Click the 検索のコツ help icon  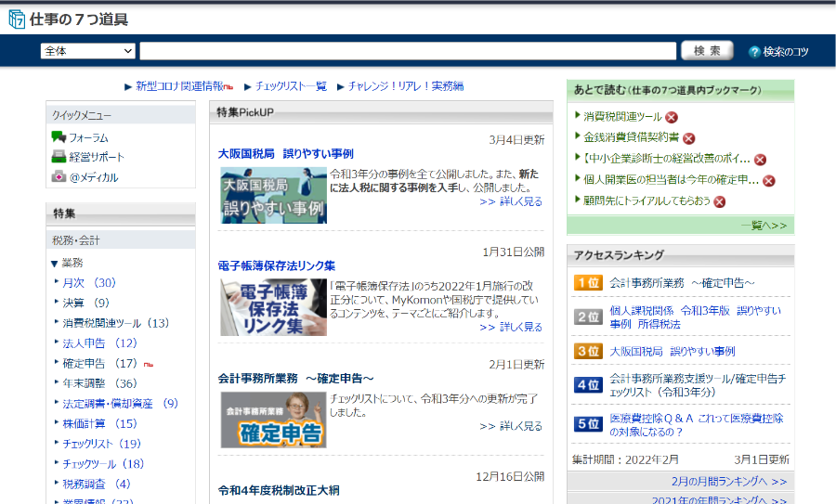point(754,52)
